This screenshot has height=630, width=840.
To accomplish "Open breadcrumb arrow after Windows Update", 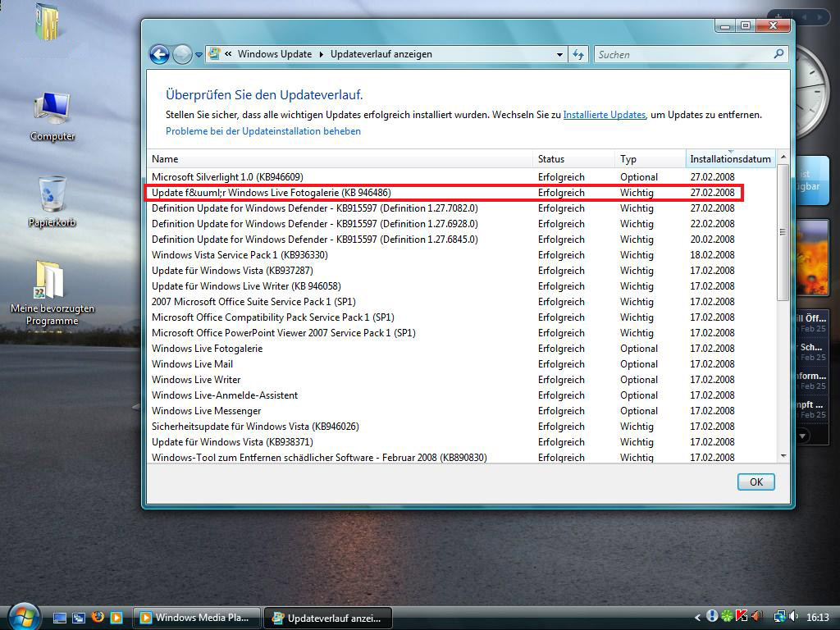I will coord(322,54).
